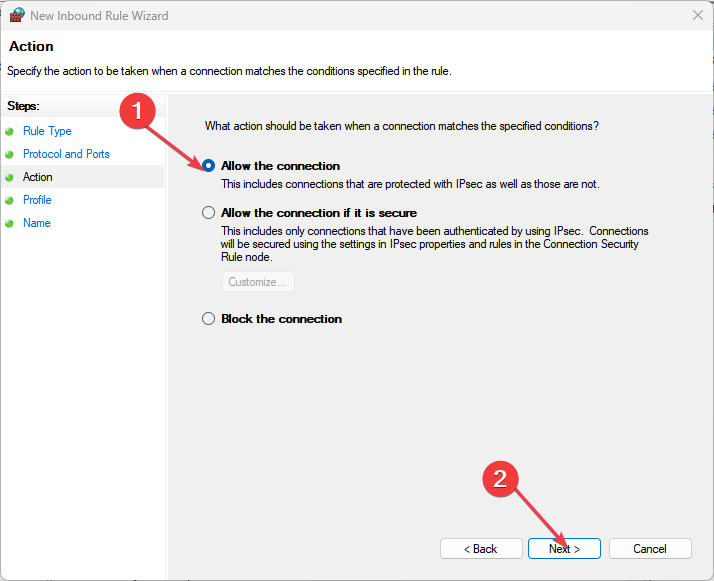Screen dimensions: 714x581
Task: Click the firewall wizard title bar icon
Action: (17, 15)
